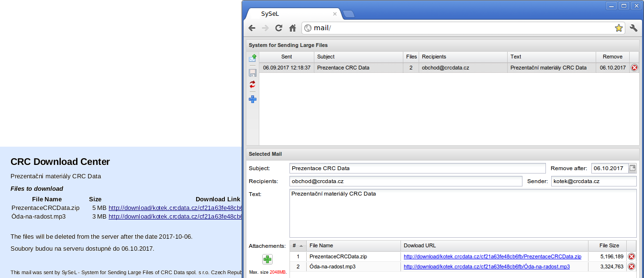Image resolution: width=644 pixels, height=278 pixels.
Task: Click into the Subject input field
Action: click(417, 168)
